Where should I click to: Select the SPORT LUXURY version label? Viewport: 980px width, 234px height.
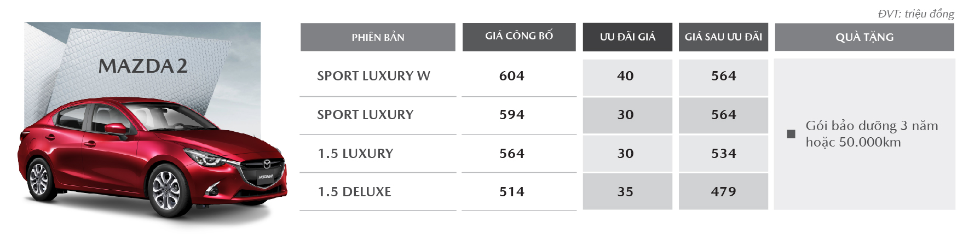[365, 115]
